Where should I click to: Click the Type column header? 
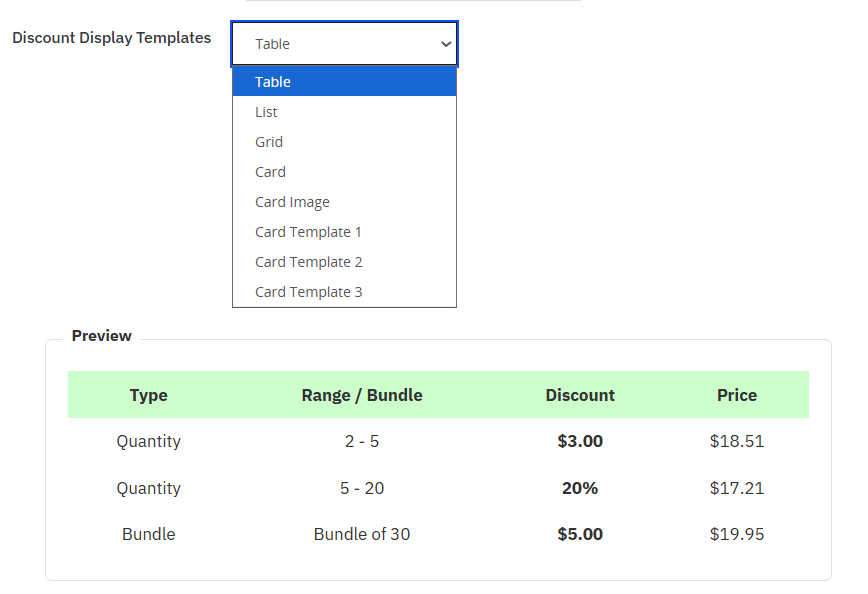(148, 395)
